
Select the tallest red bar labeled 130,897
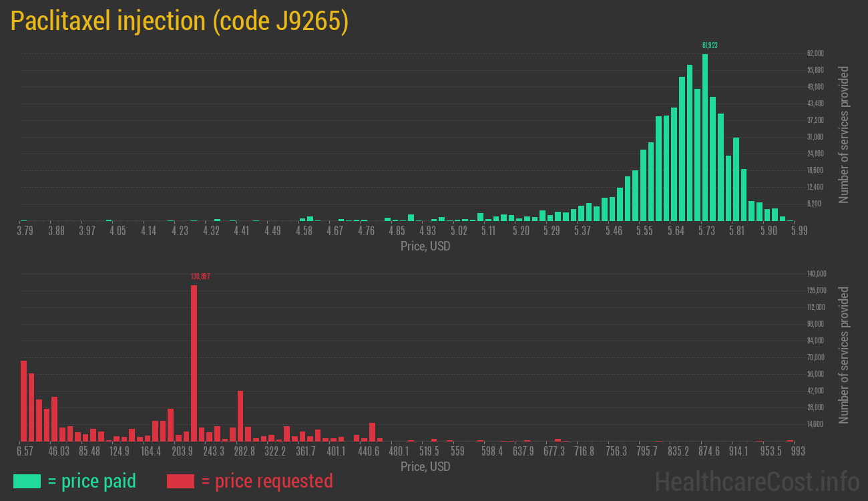coord(194,363)
